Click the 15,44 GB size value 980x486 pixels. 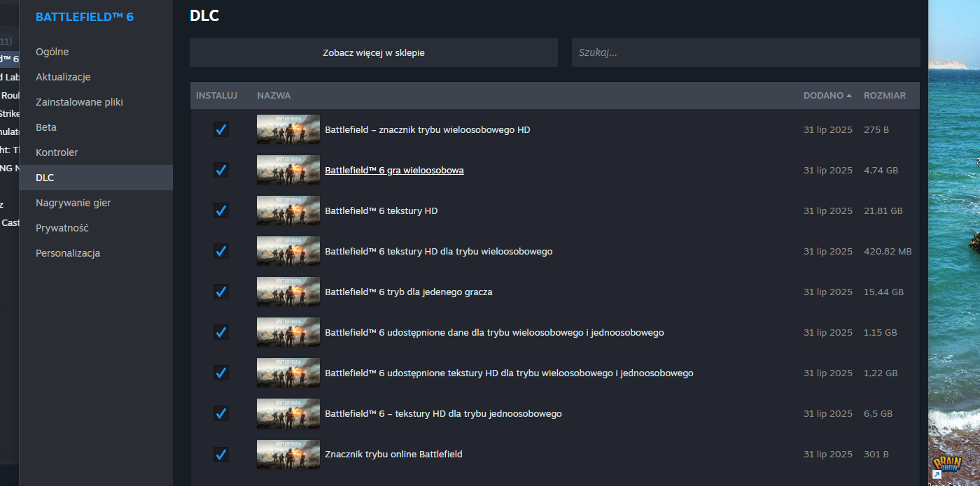pyautogui.click(x=883, y=292)
